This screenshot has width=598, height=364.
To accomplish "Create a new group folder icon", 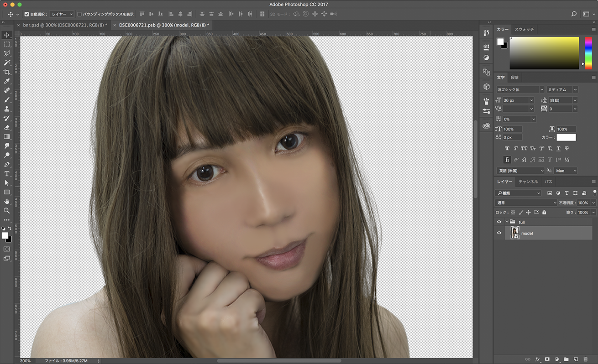I will (x=566, y=359).
